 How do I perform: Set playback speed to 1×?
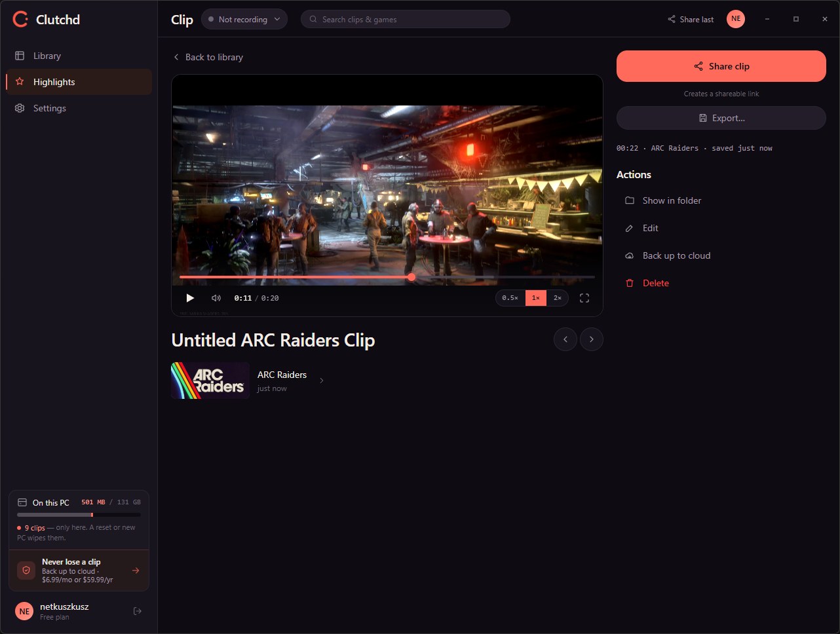click(x=535, y=298)
